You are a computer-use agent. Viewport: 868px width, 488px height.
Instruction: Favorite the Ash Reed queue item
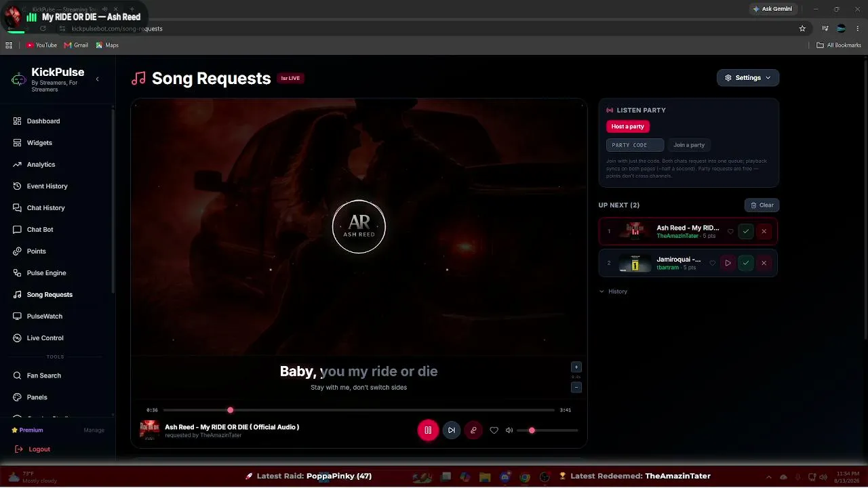730,232
